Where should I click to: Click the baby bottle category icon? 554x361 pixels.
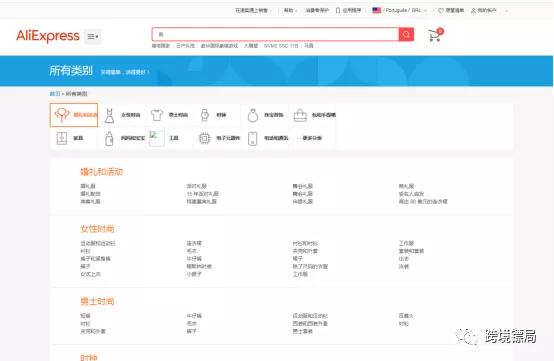coord(109,138)
